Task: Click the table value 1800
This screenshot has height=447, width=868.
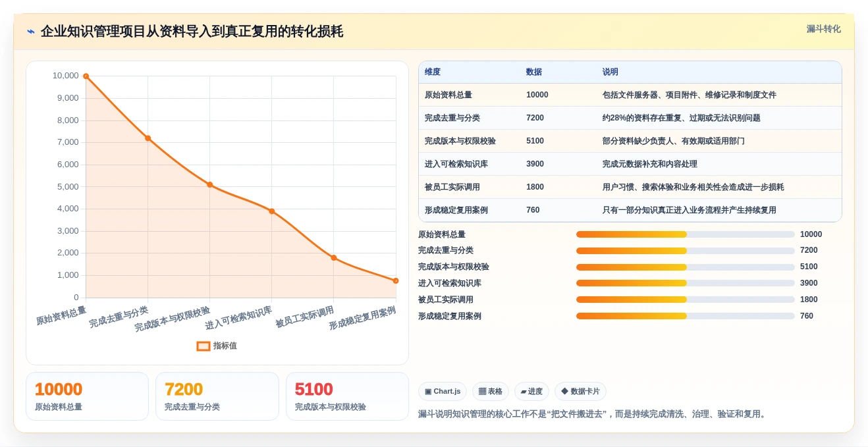Action: [535, 187]
